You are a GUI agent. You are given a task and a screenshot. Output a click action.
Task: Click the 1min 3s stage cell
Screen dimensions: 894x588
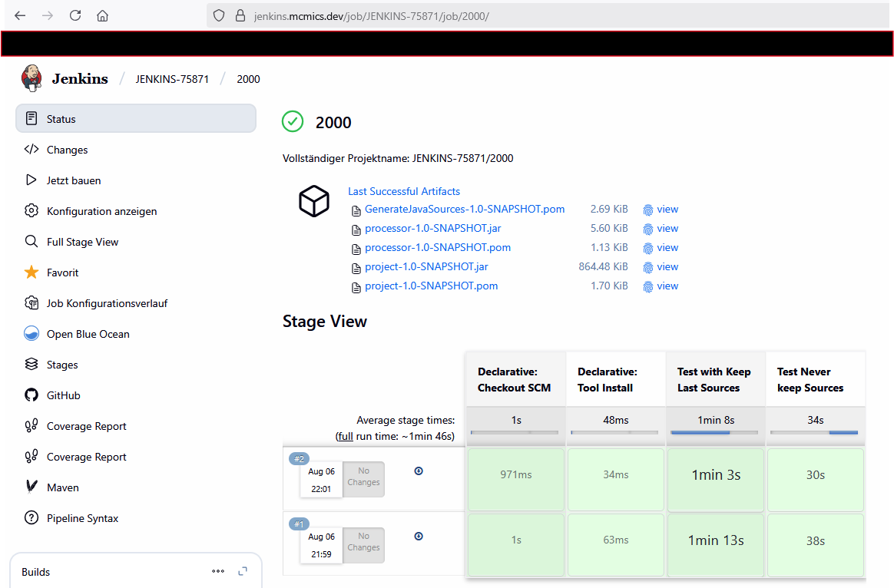(x=716, y=479)
